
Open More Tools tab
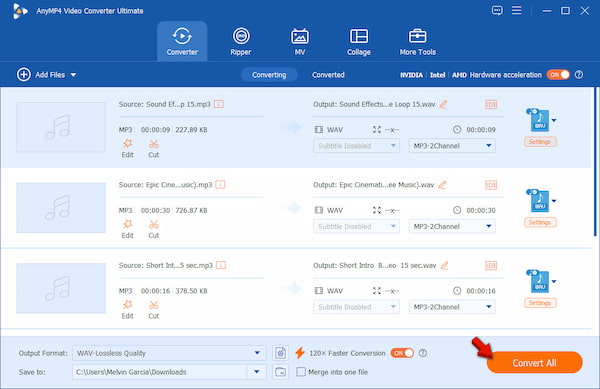[417, 41]
